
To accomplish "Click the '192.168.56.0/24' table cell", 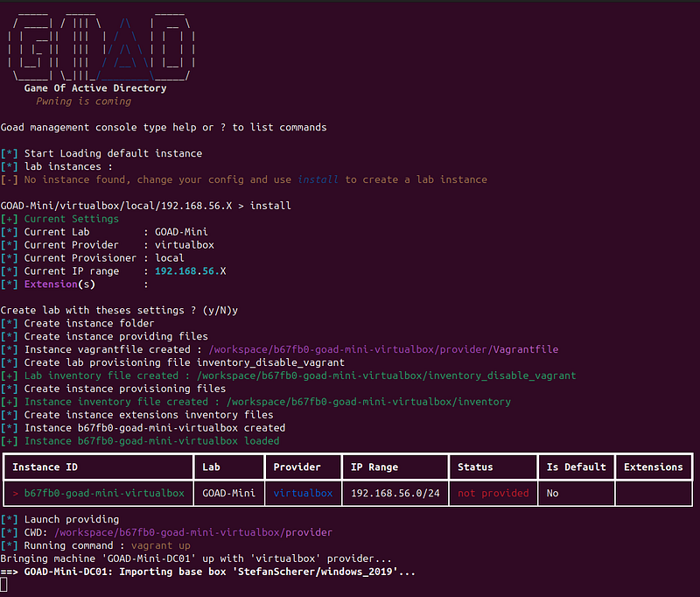I will (395, 494).
